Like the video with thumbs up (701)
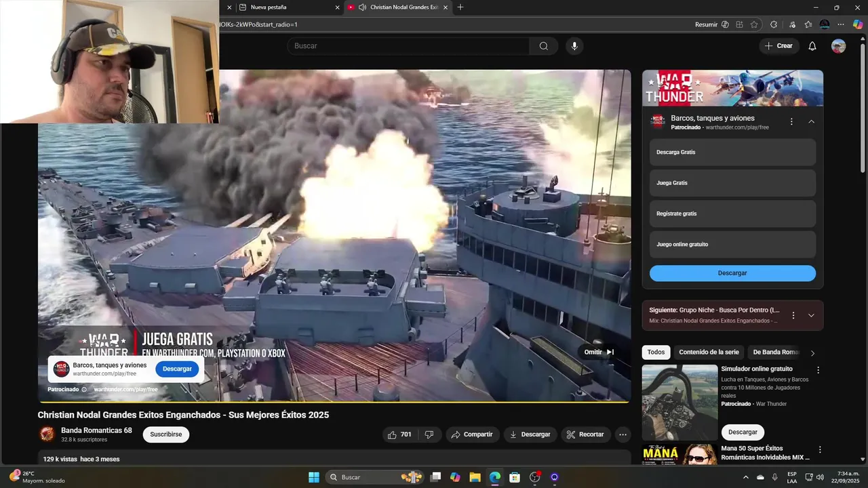Image resolution: width=868 pixels, height=488 pixels. pos(399,434)
